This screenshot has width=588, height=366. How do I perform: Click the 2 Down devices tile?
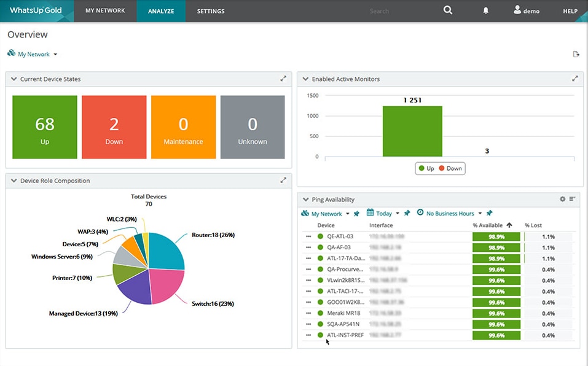(x=114, y=127)
